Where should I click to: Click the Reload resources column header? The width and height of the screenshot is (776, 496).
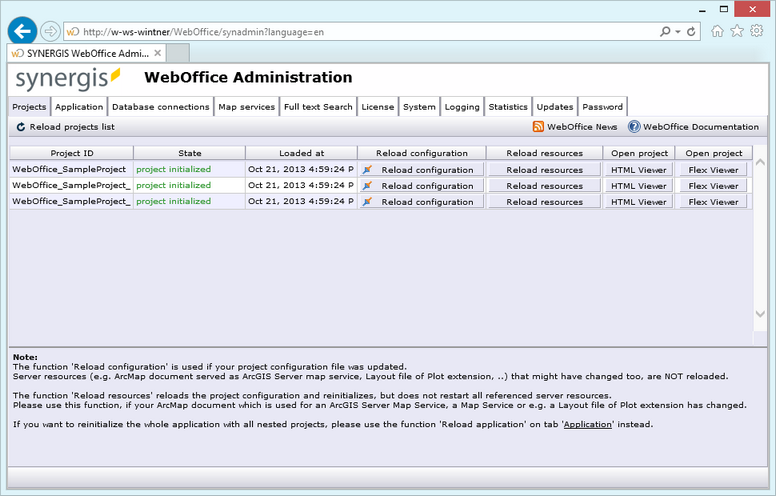544,153
